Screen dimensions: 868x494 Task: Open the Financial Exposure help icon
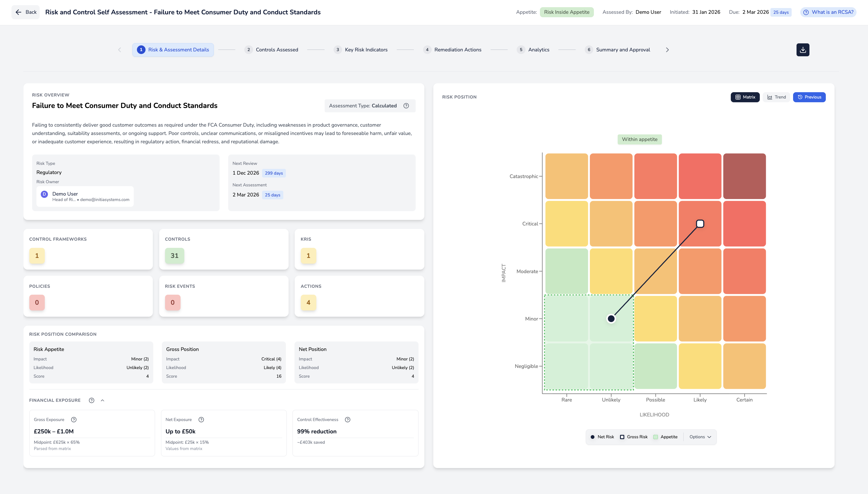tap(91, 400)
